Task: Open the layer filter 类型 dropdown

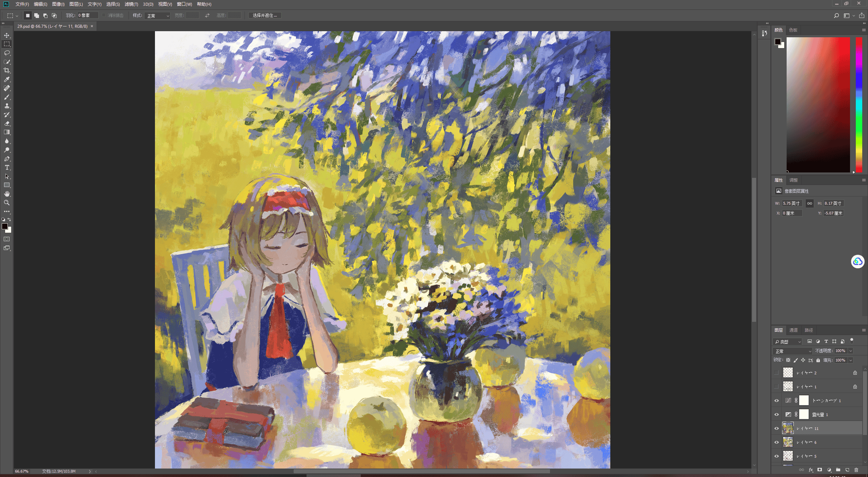Action: 788,341
